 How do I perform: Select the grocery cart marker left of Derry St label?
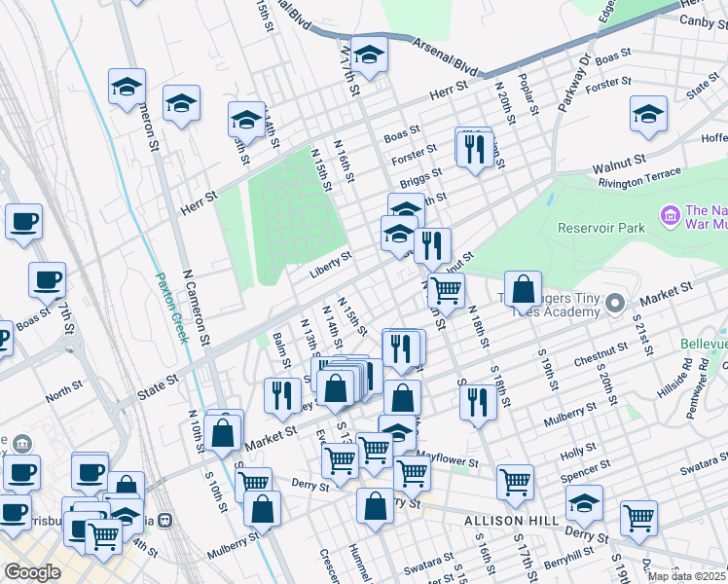(x=253, y=485)
